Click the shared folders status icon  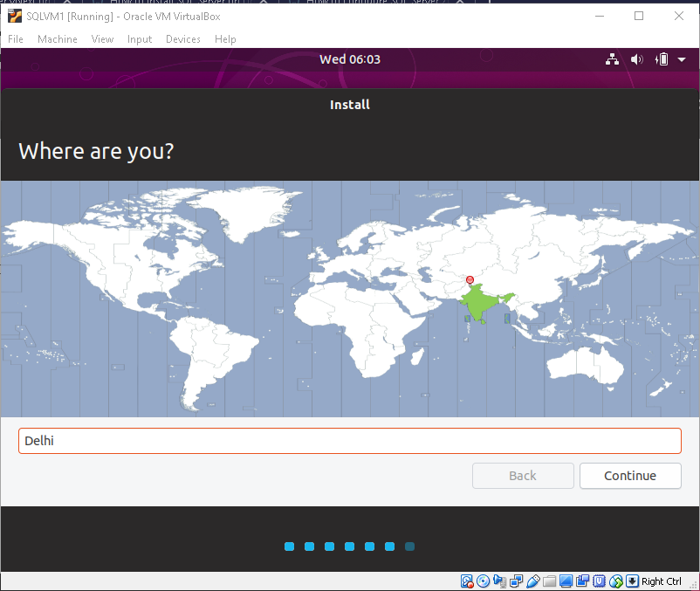549,581
